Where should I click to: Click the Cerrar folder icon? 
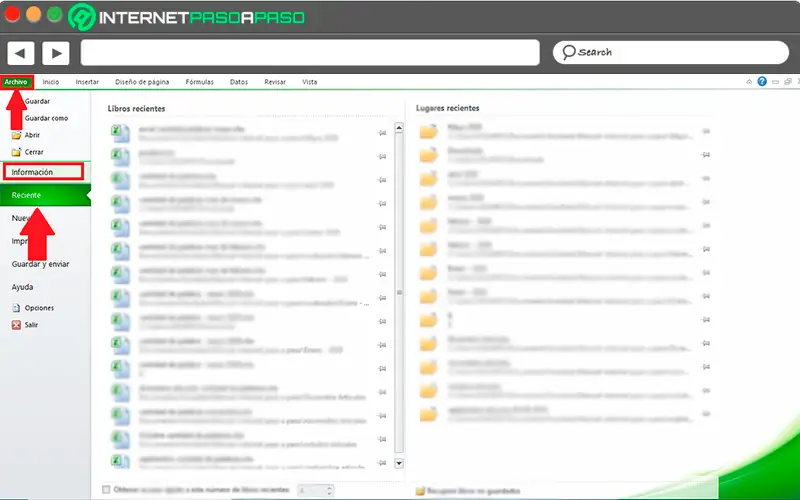16,152
